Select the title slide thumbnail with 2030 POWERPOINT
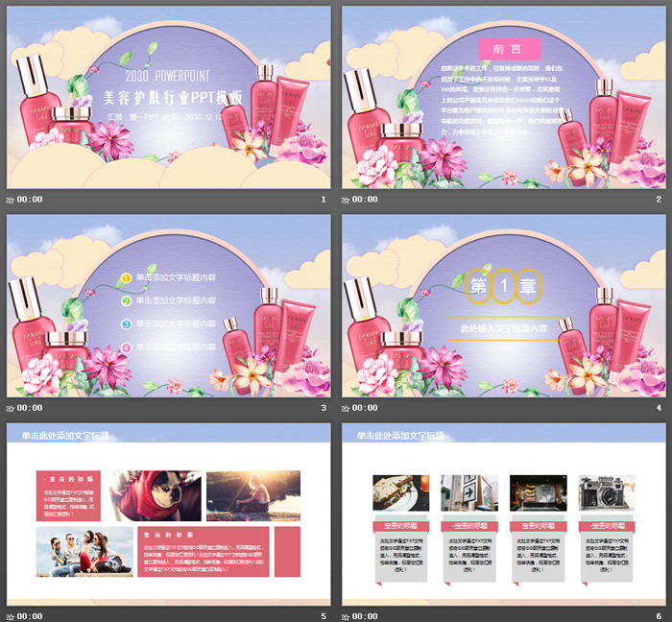The image size is (672, 622). click(x=168, y=97)
